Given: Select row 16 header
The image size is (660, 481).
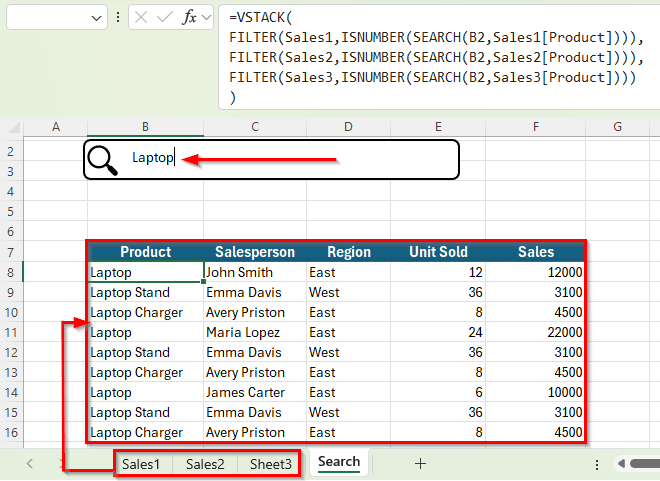Looking at the screenshot, I should pos(11,432).
